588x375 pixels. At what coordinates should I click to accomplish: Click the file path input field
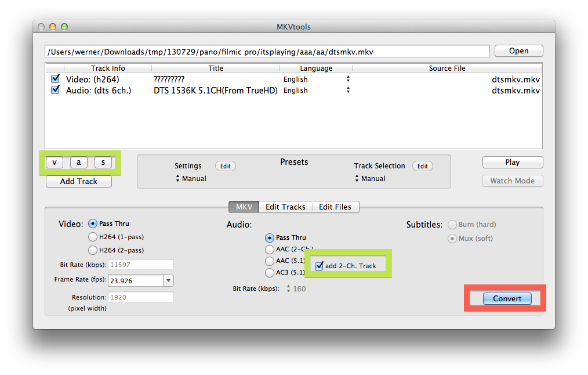(267, 52)
